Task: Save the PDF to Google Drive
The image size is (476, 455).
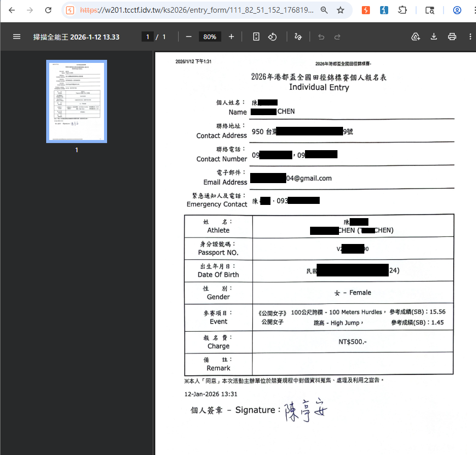Action: point(416,37)
